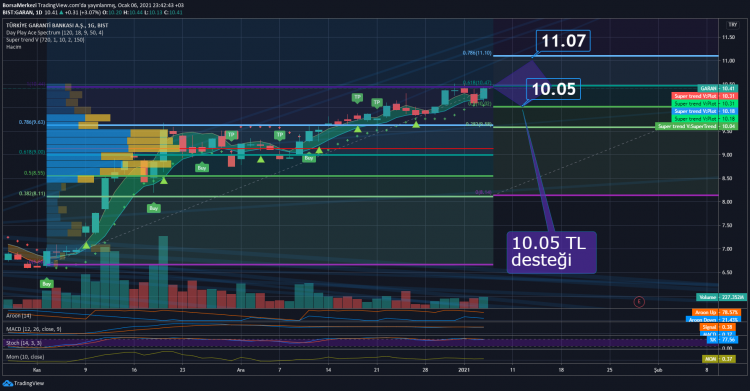Click the Super trend V indicator legend
This screenshot has width=750, height=391.
click(45, 40)
